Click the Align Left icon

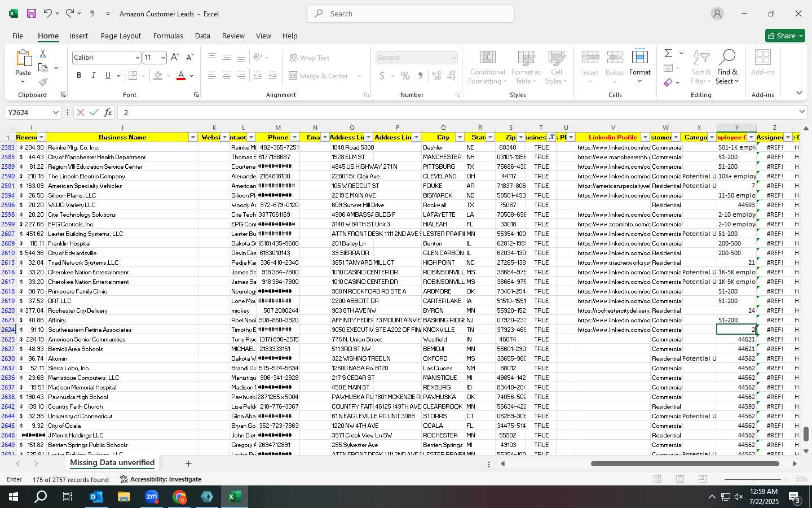(211, 76)
